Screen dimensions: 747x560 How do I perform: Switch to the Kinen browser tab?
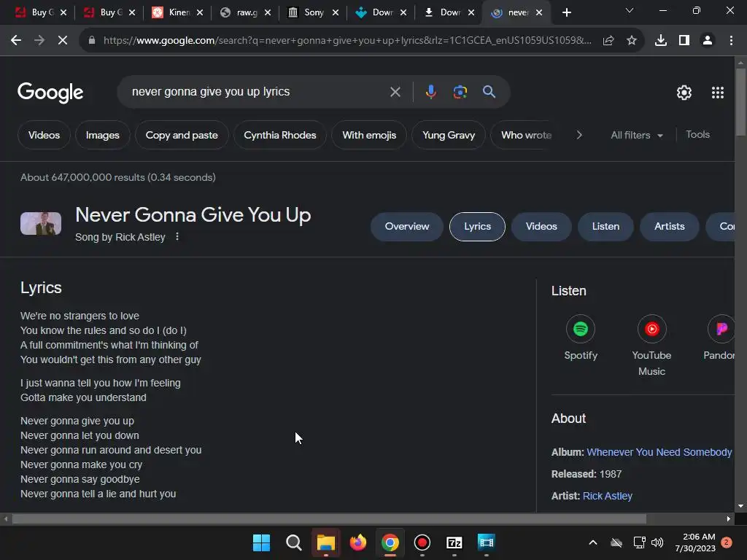click(x=177, y=13)
